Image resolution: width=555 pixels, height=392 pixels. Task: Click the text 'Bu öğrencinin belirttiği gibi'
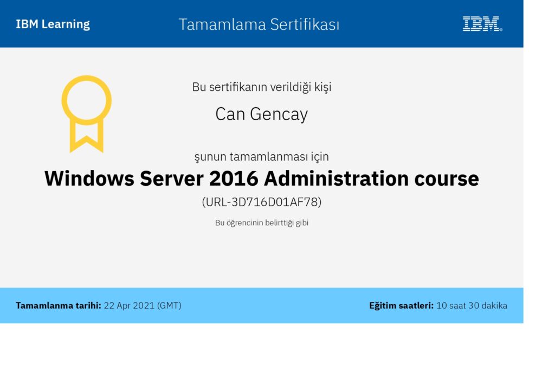click(x=262, y=223)
